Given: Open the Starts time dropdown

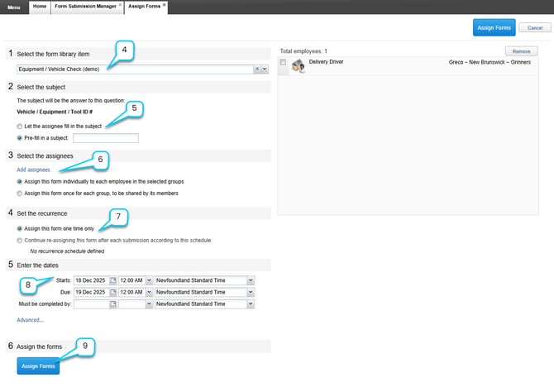Looking at the screenshot, I should [x=148, y=280].
